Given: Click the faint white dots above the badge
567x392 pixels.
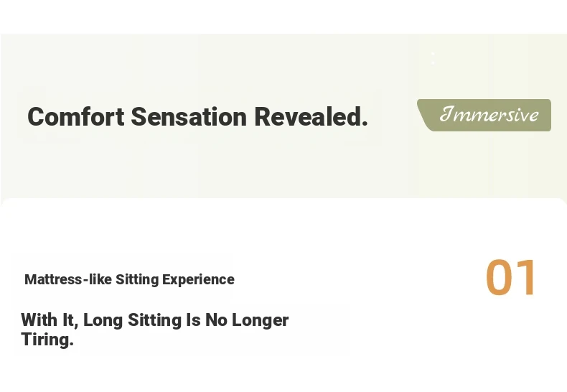Looking at the screenshot, I should click(434, 58).
